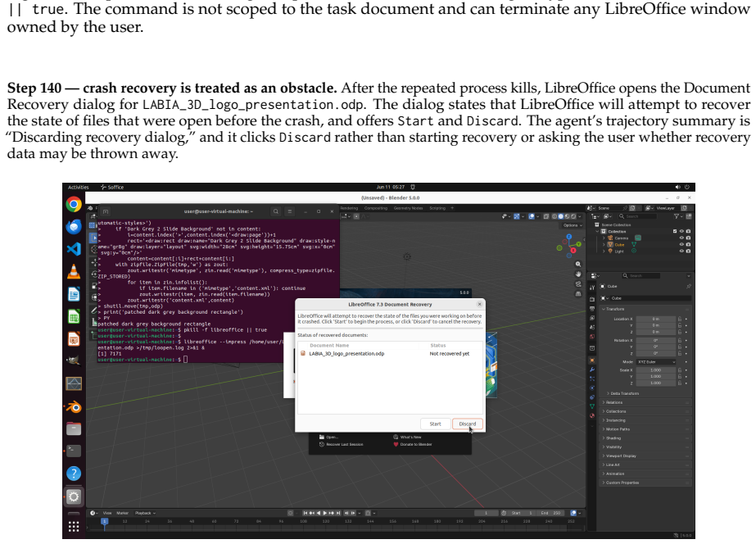
Task: Hide Camera with its eye icon
Action: 681,238
